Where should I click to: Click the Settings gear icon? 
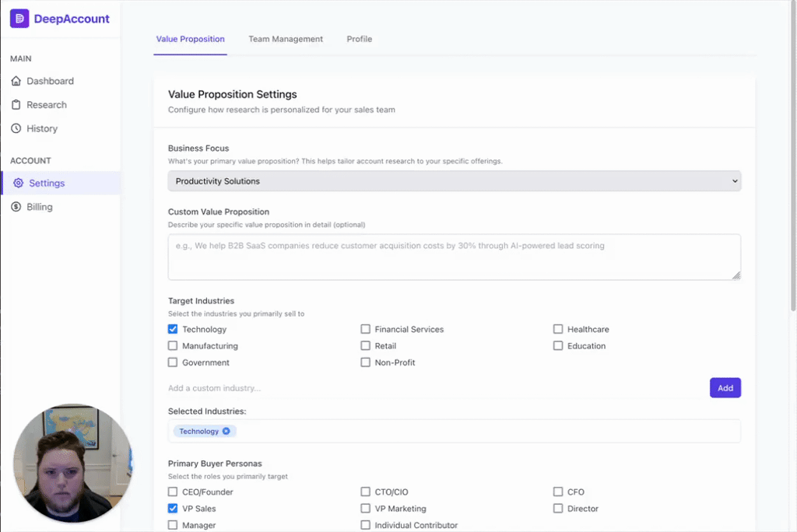(x=19, y=184)
